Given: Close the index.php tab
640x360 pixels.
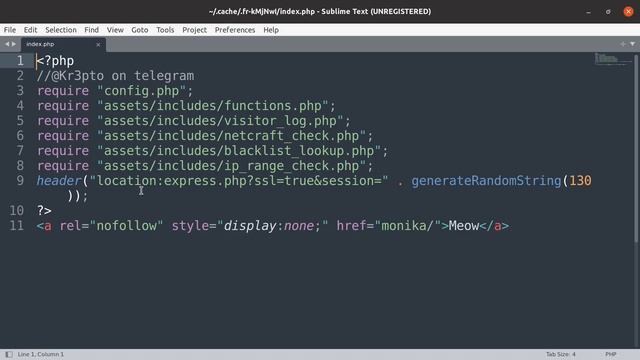Looking at the screenshot, I should 98,44.
